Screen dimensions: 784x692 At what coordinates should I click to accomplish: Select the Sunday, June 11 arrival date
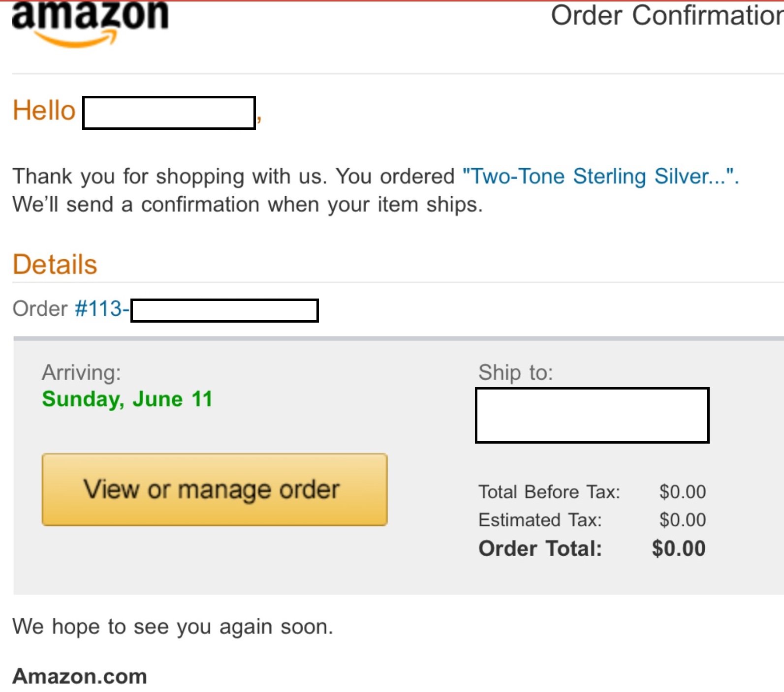(127, 399)
